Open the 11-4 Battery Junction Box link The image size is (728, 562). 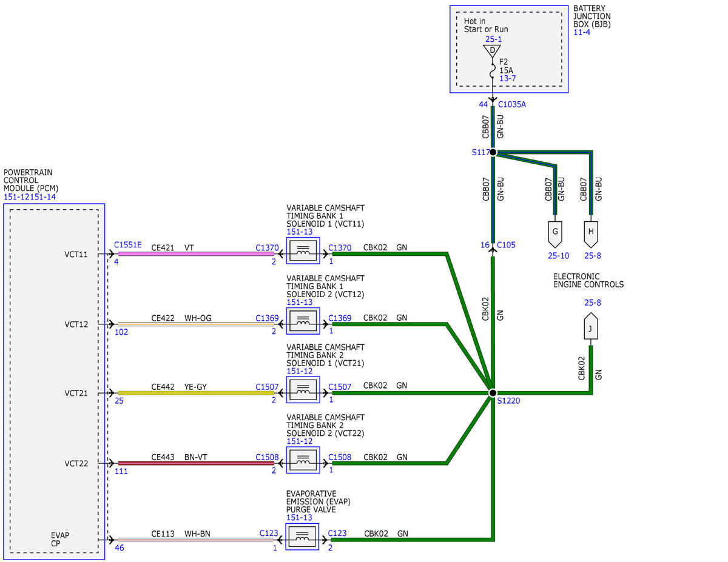click(581, 32)
